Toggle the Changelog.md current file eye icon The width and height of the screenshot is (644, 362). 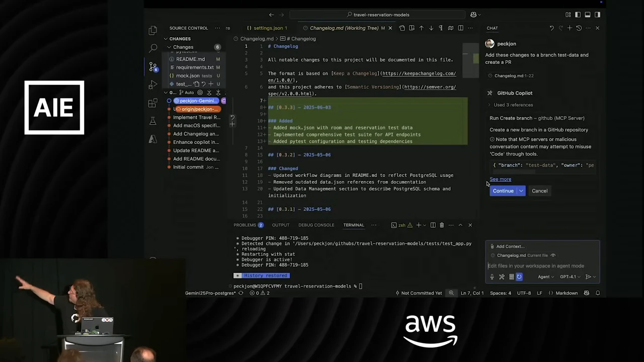(x=553, y=255)
